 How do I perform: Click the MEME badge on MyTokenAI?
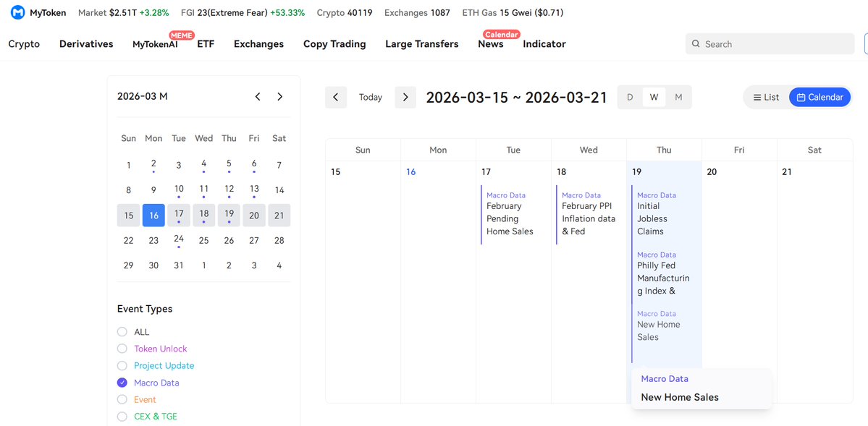click(182, 35)
